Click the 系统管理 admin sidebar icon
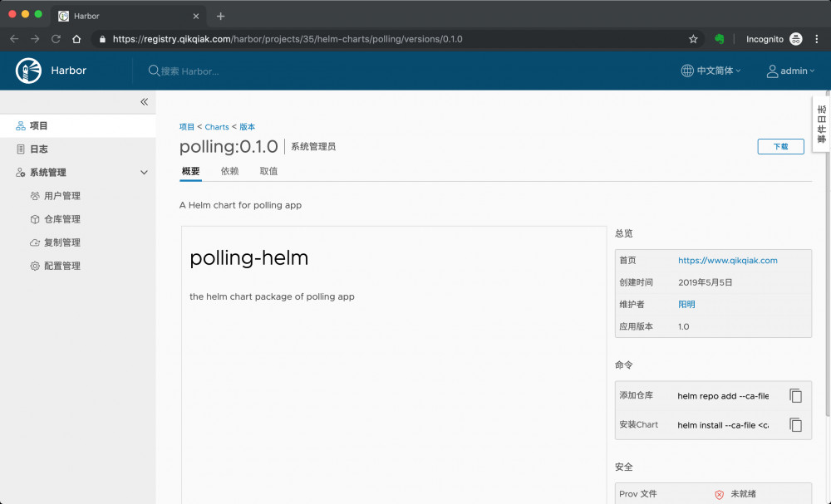831x504 pixels. click(x=18, y=172)
